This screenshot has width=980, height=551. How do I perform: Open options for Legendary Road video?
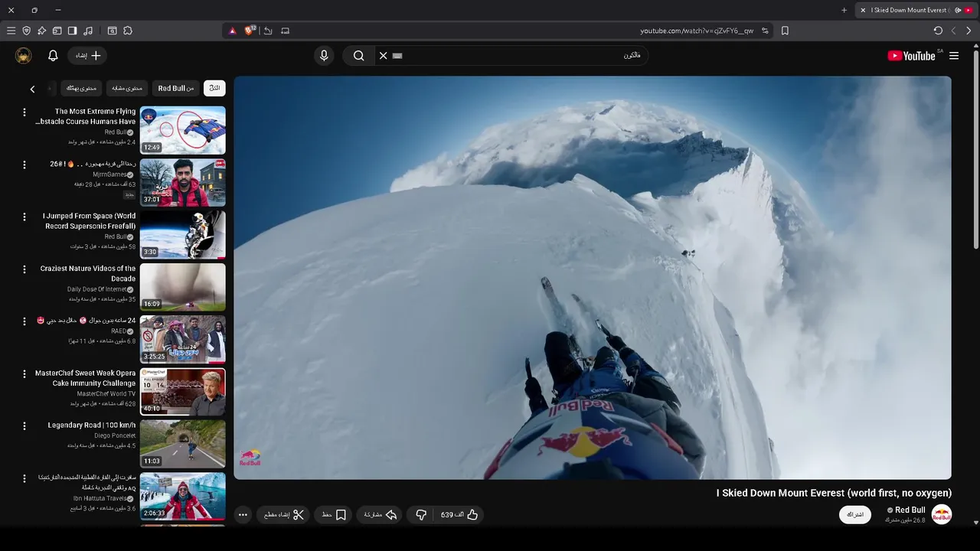pos(24,426)
